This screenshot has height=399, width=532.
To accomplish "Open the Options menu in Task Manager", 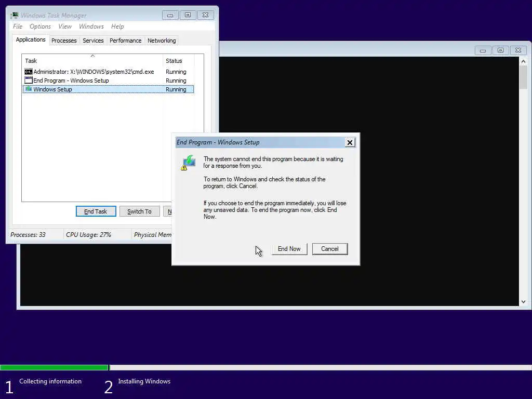I will [x=40, y=26].
